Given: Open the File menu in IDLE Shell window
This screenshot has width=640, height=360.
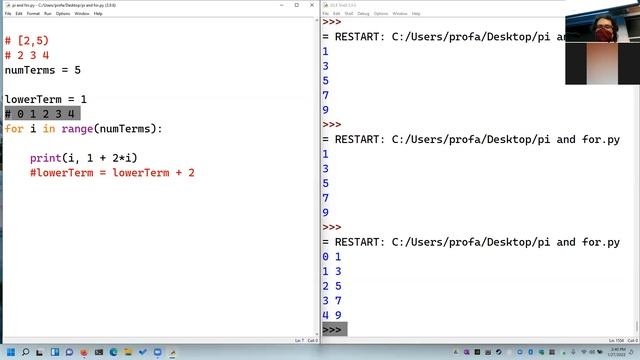Looking at the screenshot, I should (325, 13).
